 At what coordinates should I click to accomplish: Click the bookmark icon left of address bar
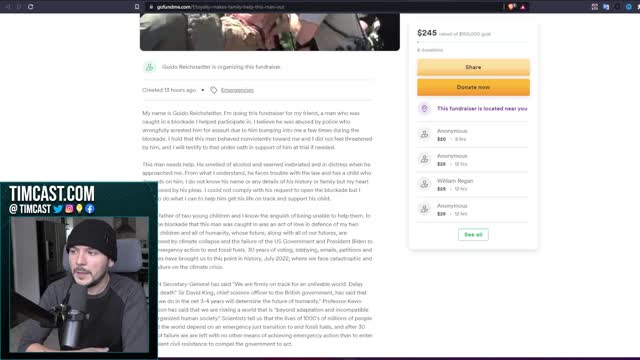(137, 7)
